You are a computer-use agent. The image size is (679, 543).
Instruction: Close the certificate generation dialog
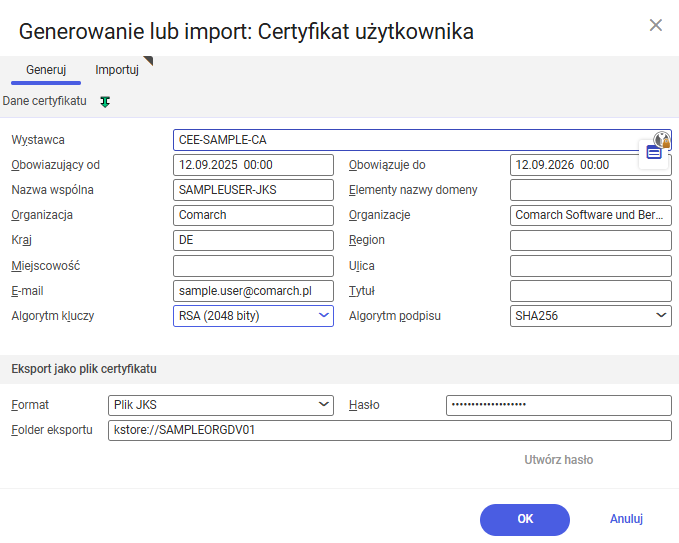(656, 25)
